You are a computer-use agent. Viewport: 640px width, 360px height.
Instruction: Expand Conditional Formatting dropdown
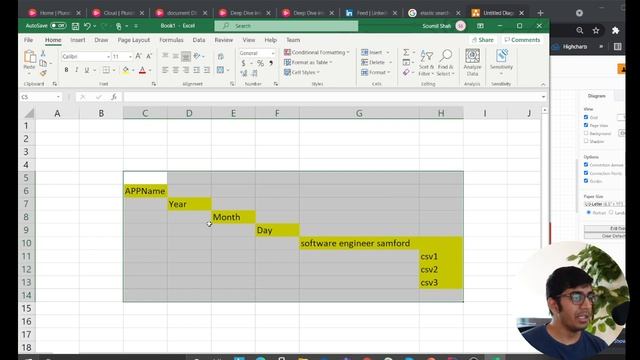pos(317,52)
